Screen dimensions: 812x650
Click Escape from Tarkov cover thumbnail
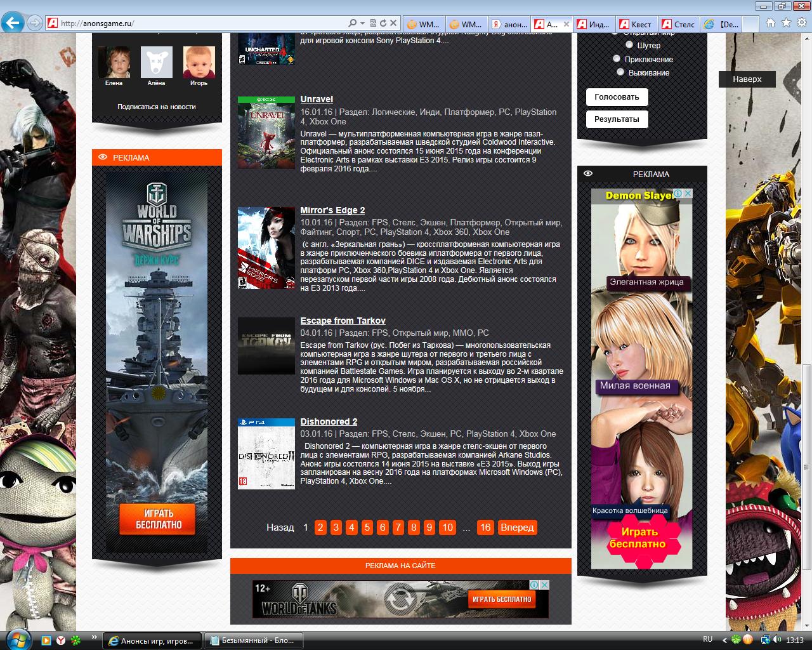[x=266, y=346]
